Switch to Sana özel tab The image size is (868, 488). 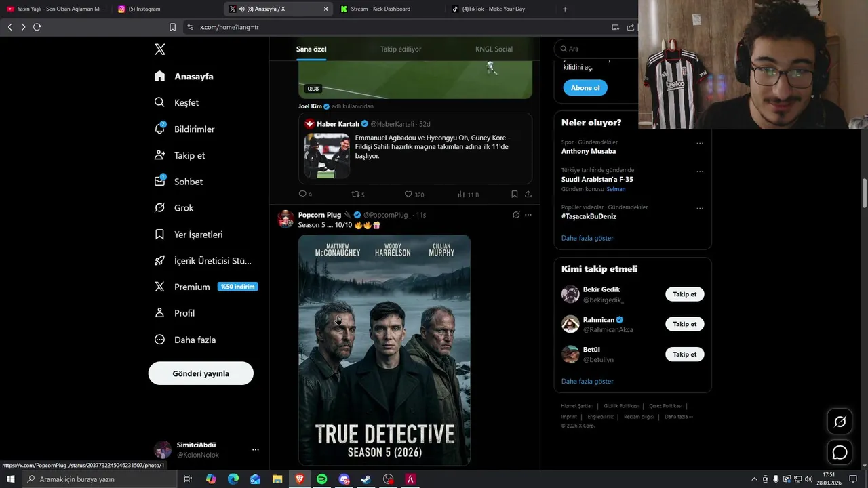[x=311, y=49]
